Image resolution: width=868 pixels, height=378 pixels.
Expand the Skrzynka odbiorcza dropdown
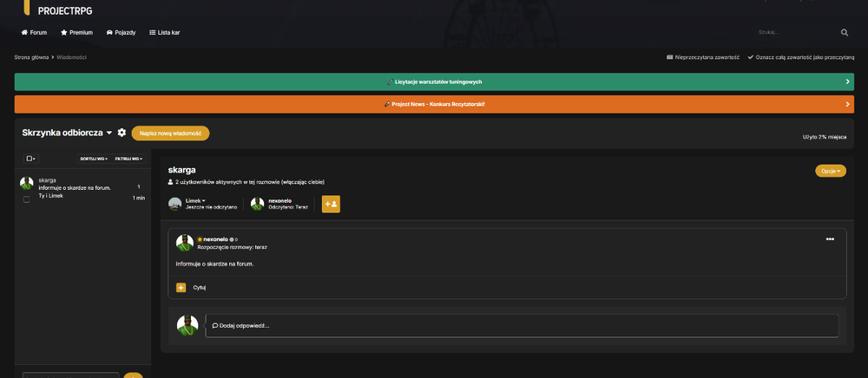pos(67,133)
